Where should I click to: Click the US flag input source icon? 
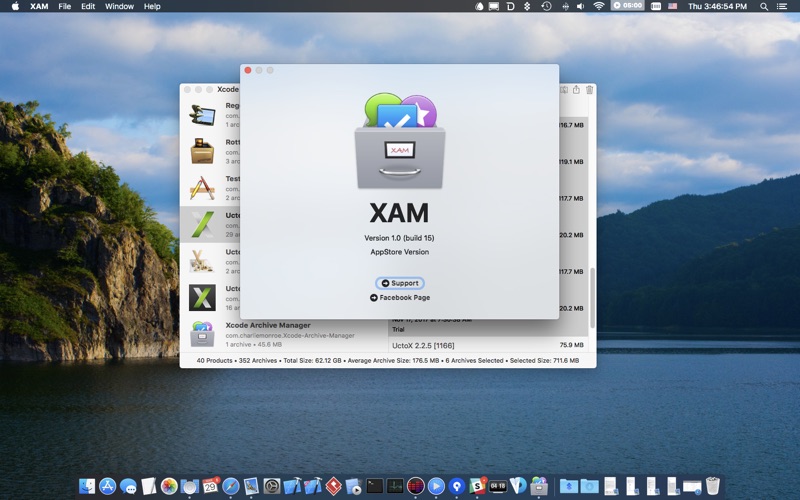coord(673,6)
